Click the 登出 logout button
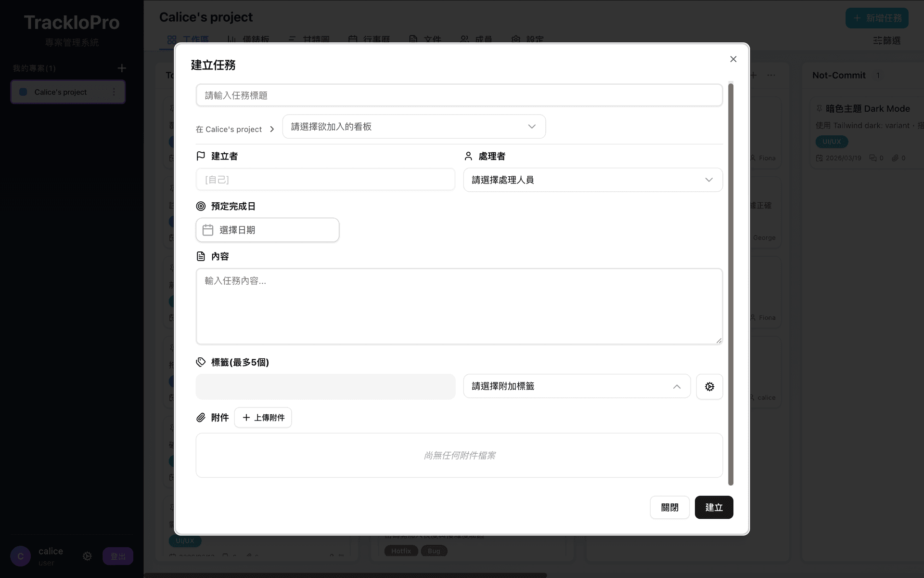The width and height of the screenshot is (924, 578). 118,556
